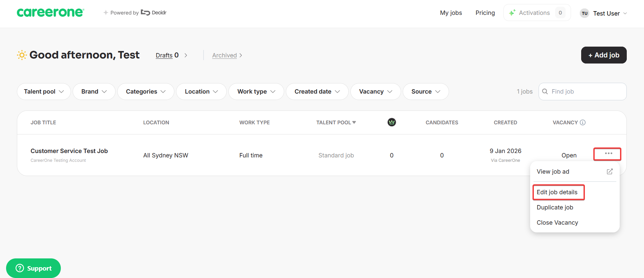
Task: Click the Full time cell
Action: (x=251, y=155)
